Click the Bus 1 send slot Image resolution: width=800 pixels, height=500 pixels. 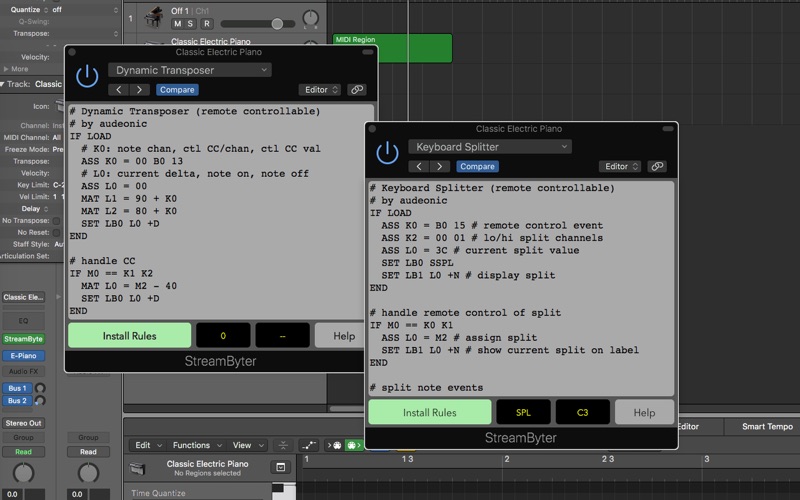pos(17,388)
